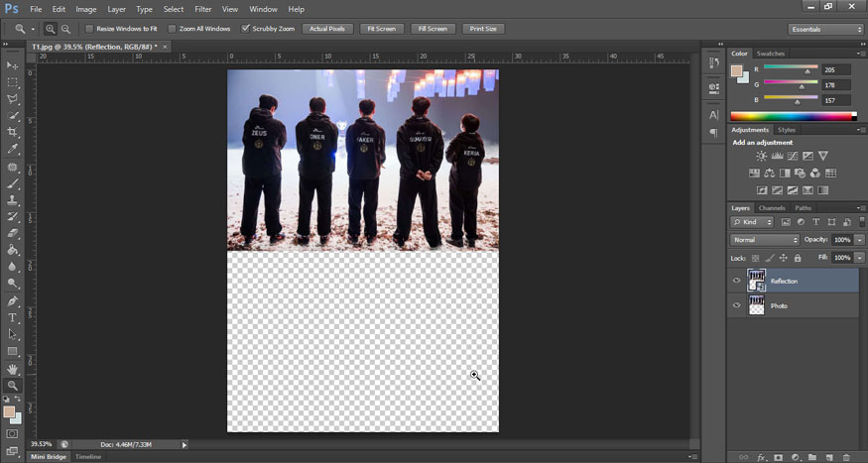Select the Crop tool

[x=13, y=132]
